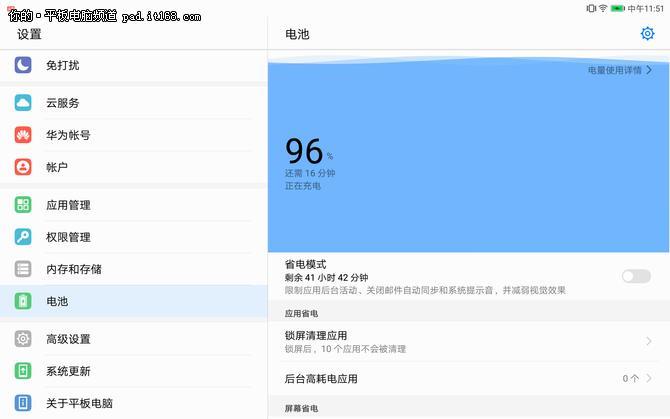Open 华为帐号 settings menu item

click(133, 135)
